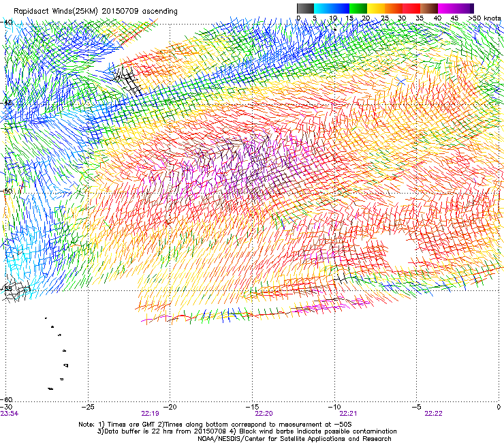The height and width of the screenshot is (443, 504).
Task: Click the '-20' longitude axis label
Action: click(x=170, y=407)
